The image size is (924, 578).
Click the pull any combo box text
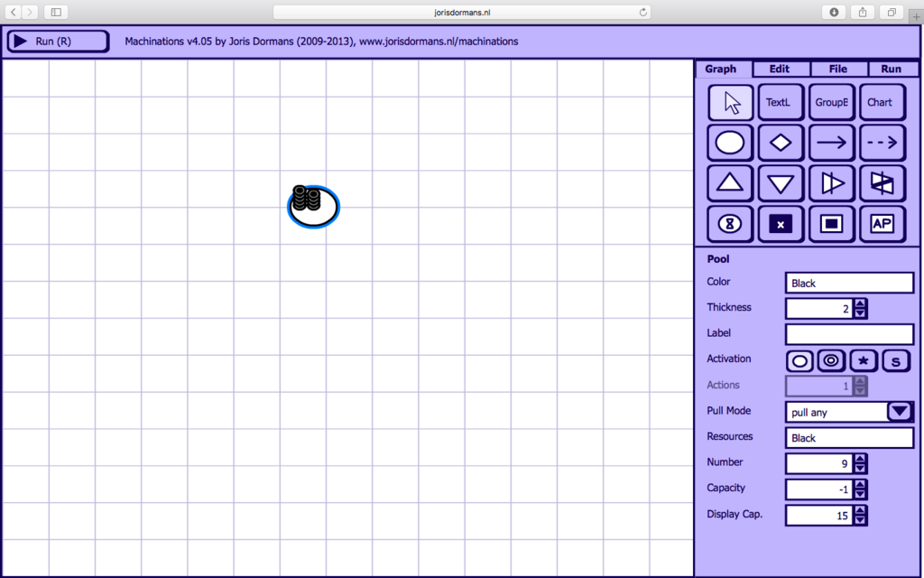tap(809, 412)
